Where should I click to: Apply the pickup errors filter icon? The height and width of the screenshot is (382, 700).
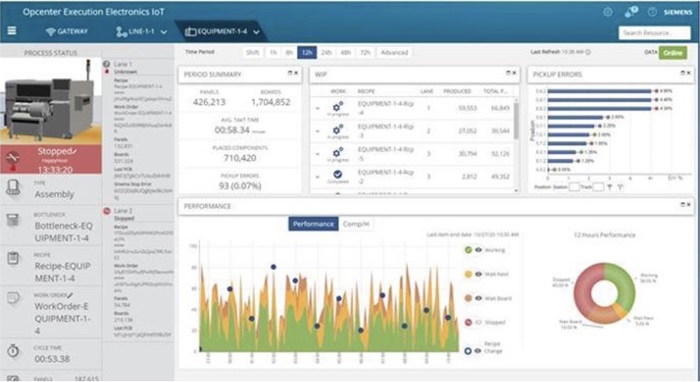[610, 187]
